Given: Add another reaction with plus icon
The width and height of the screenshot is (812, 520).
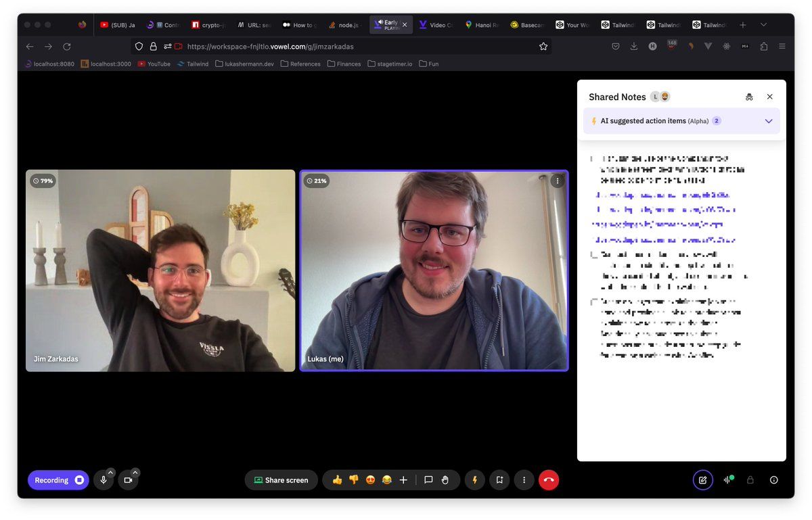Looking at the screenshot, I should tap(403, 480).
